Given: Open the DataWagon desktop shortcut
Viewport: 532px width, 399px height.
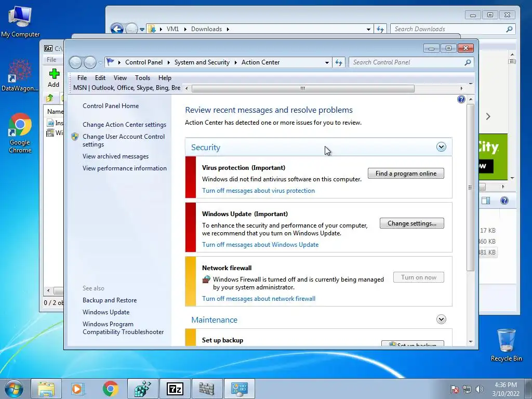Looking at the screenshot, I should (20, 75).
